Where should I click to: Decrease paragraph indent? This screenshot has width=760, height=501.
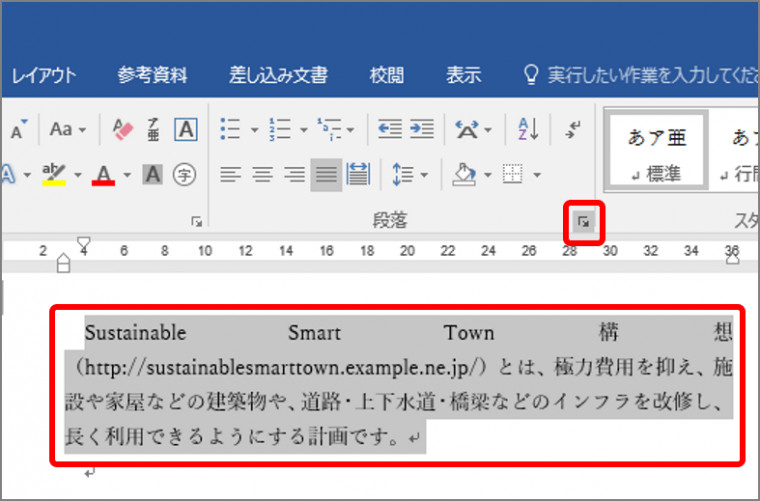pos(390,129)
